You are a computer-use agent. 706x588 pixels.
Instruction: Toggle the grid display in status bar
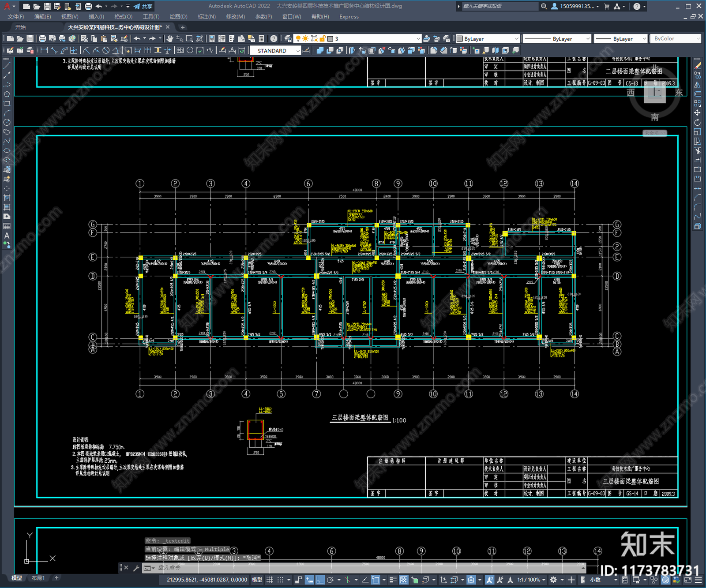(x=270, y=580)
